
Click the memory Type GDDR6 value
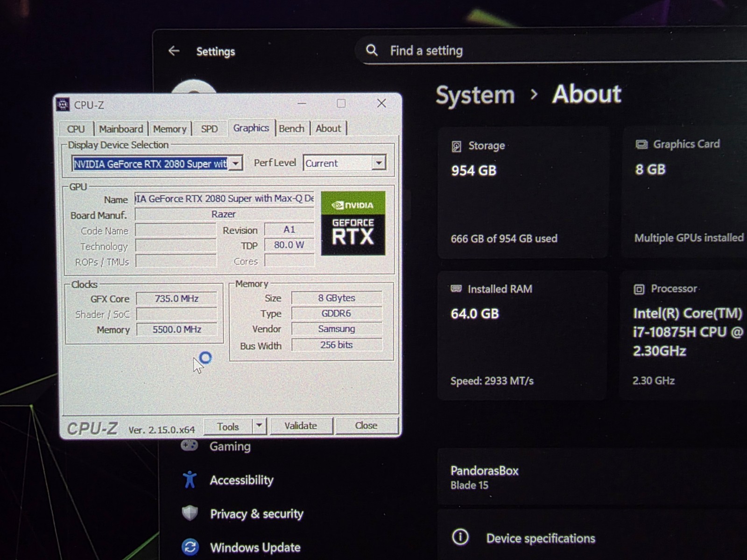click(x=336, y=313)
